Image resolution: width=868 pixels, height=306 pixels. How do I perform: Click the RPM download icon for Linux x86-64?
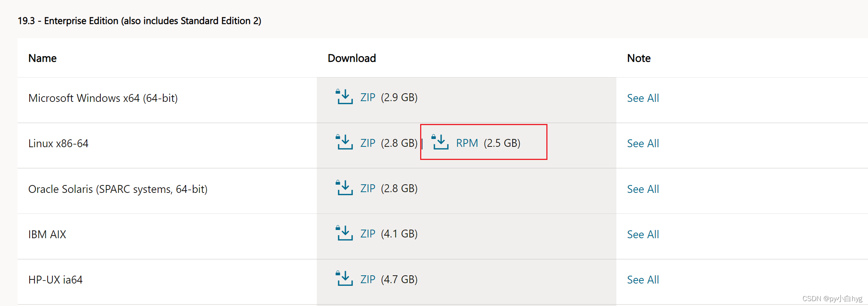click(441, 143)
